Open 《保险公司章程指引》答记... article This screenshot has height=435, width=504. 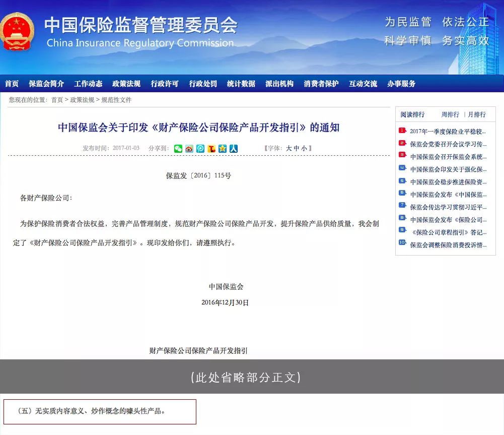point(448,232)
